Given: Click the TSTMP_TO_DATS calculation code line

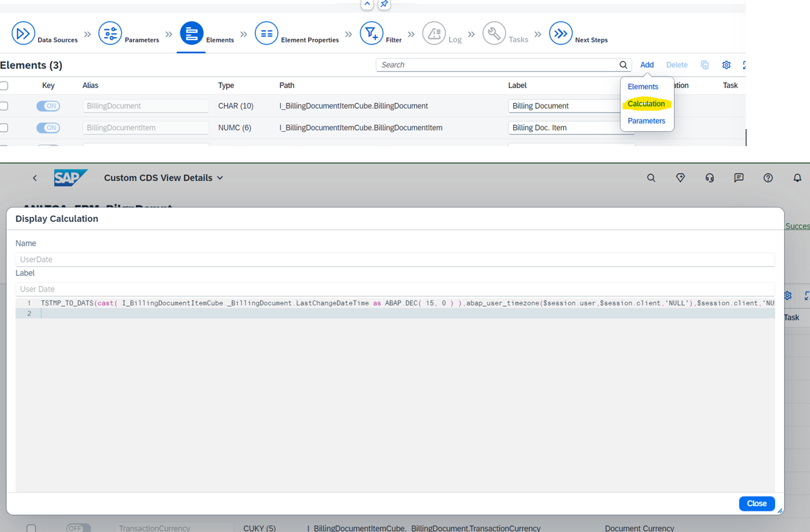Looking at the screenshot, I should tap(407, 303).
